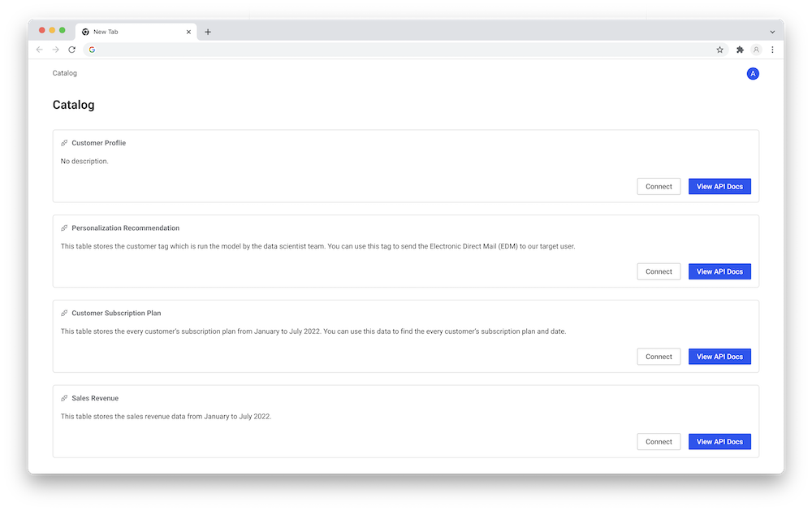Open the Chrome three-dot menu
Screen dimensions: 812x511
(772, 50)
